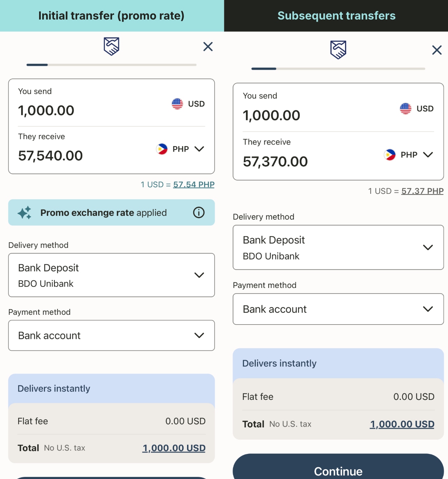
Task: Select the Initial transfer promo rate tab
Action: click(111, 15)
